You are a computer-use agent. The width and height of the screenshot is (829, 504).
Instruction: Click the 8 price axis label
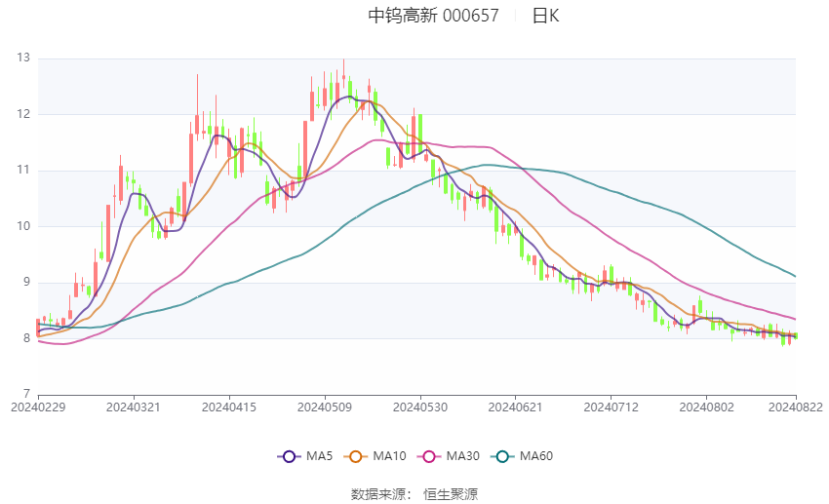point(27,338)
